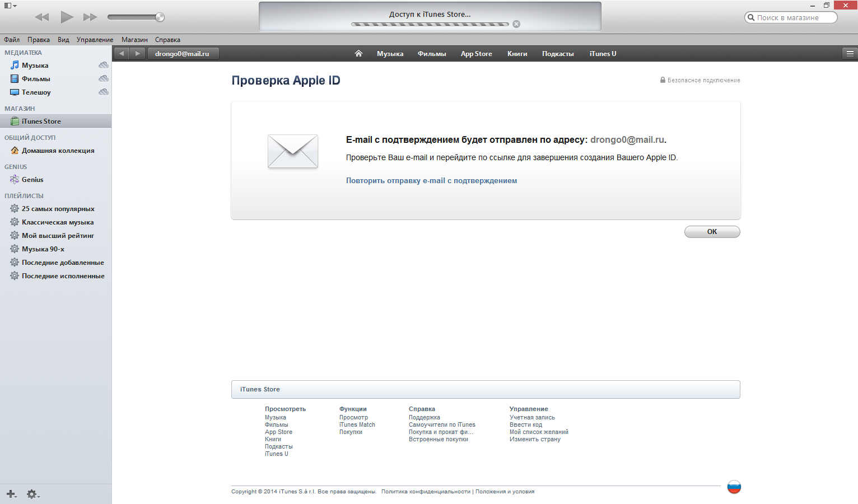Viewport: 858px width, 504px height.
Task: Switch to the App Store tab
Action: click(477, 54)
